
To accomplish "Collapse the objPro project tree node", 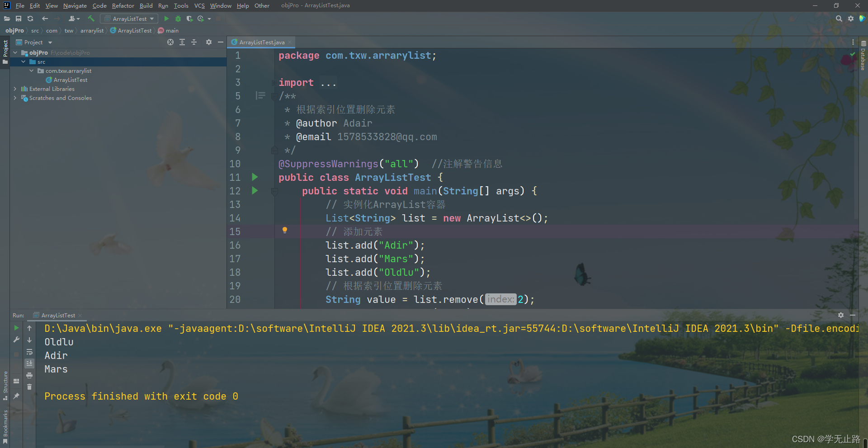I will click(15, 53).
